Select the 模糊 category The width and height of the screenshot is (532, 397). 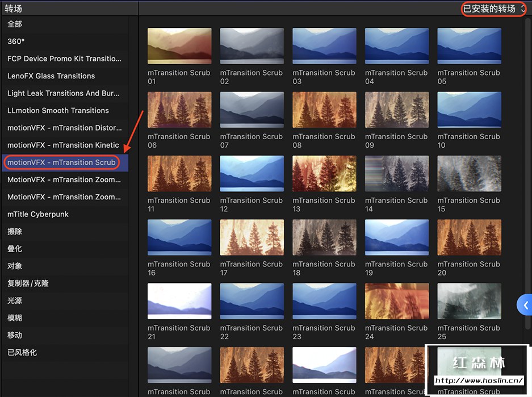click(x=65, y=318)
